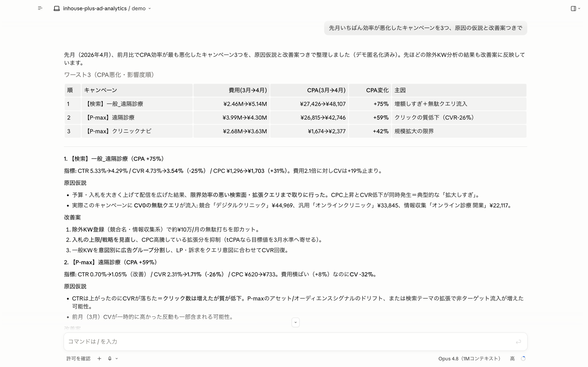Expand the demo branch dropdown chevron
The image size is (588, 367).
[150, 8]
